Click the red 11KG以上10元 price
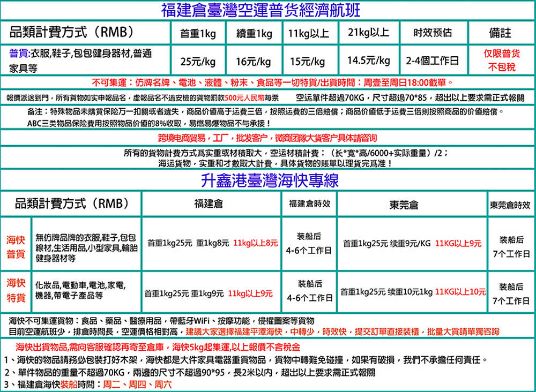Viewport: 536px width, 392px height. click(x=460, y=292)
